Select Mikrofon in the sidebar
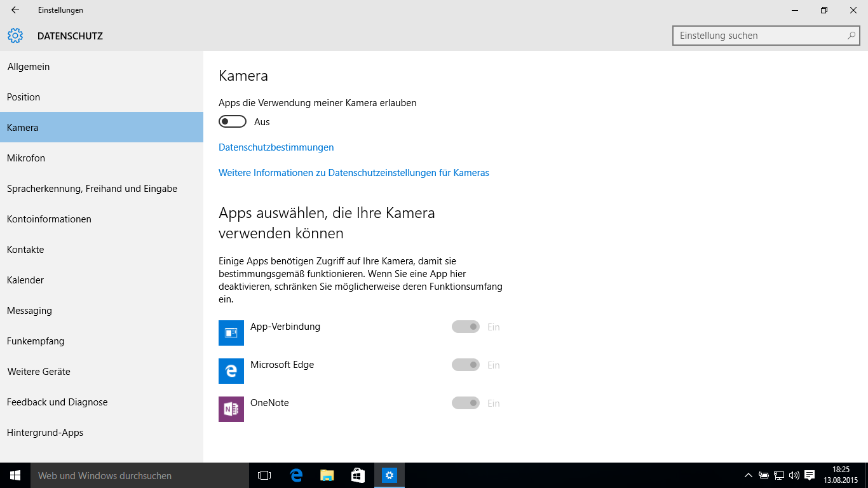868x488 pixels. [26, 158]
